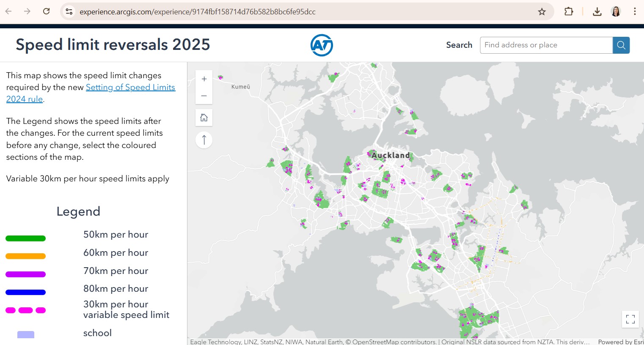This screenshot has width=644, height=345.
Task: Reset map orientation with compass arrow
Action: [204, 140]
